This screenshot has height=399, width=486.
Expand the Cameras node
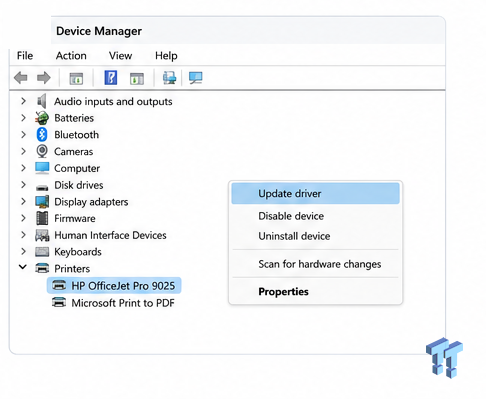point(23,151)
